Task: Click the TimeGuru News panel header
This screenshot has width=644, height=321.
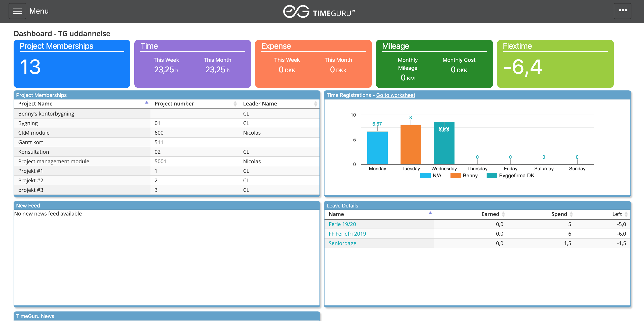Action: point(167,316)
